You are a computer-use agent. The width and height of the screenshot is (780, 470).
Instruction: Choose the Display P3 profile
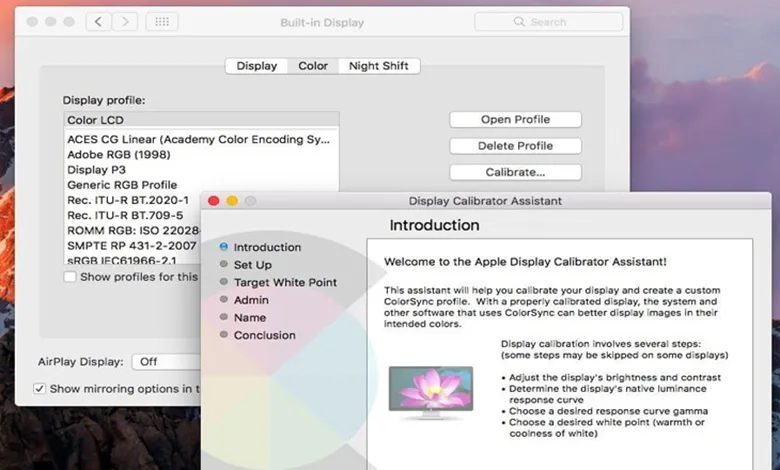pyautogui.click(x=95, y=170)
